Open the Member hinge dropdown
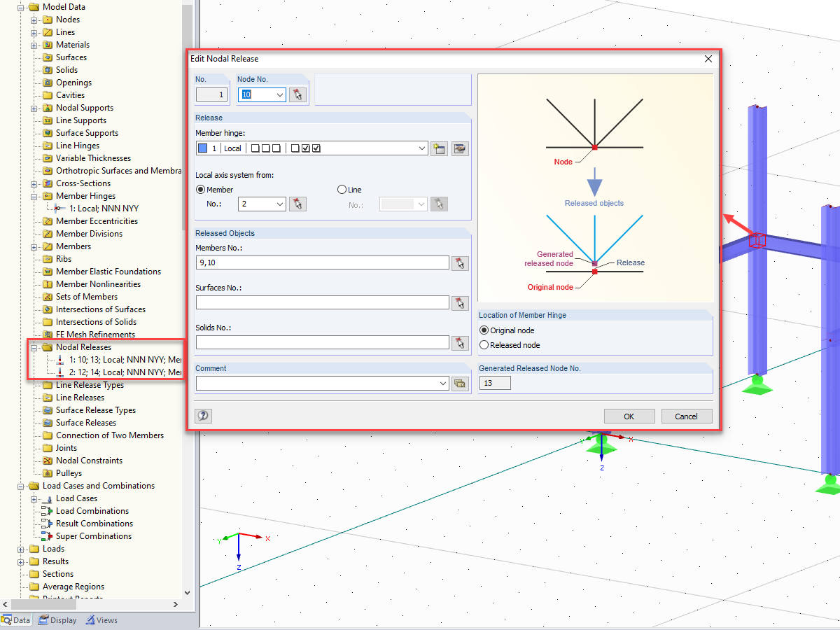 [421, 148]
